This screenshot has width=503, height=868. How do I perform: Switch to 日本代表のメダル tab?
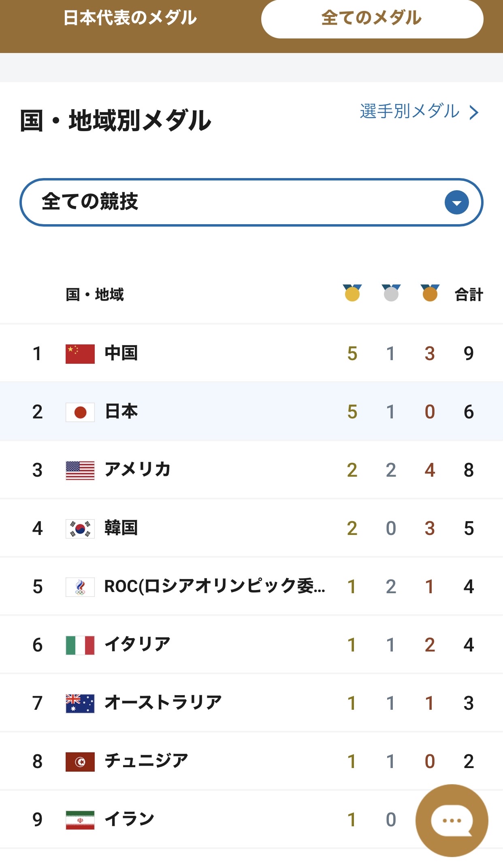(130, 18)
